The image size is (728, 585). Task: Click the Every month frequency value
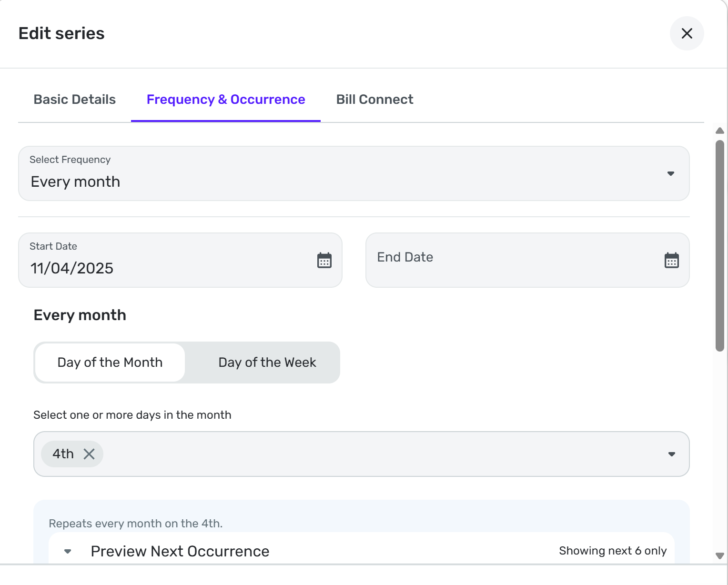pos(76,182)
